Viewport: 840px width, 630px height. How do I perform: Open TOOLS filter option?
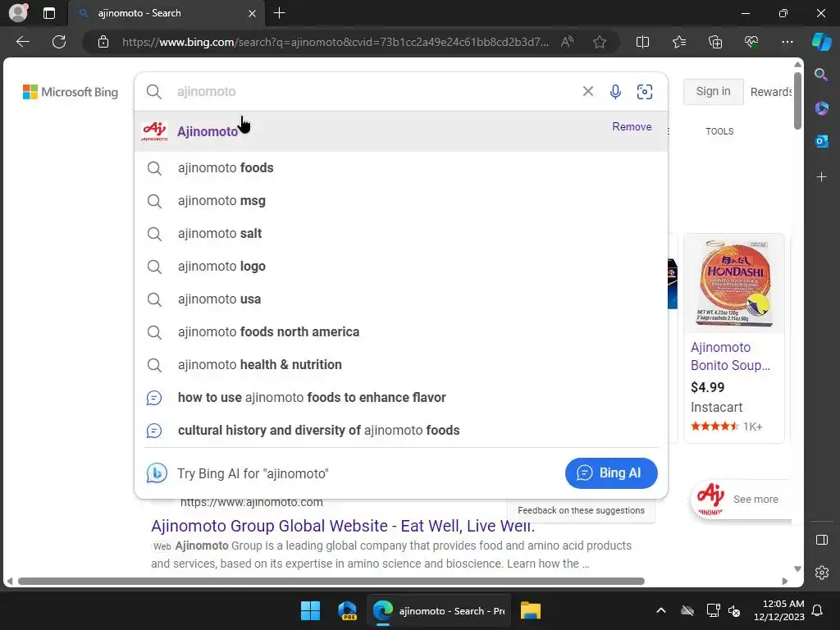click(719, 131)
